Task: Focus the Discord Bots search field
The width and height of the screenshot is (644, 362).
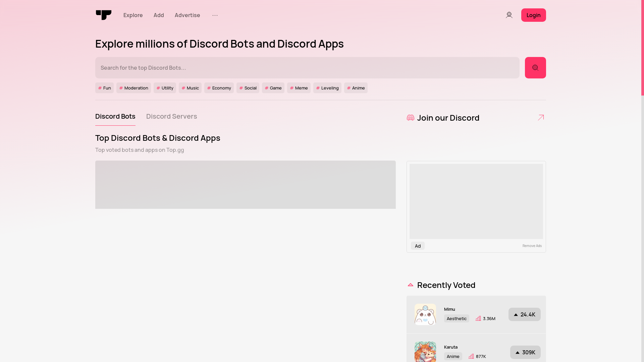Action: tap(307, 68)
